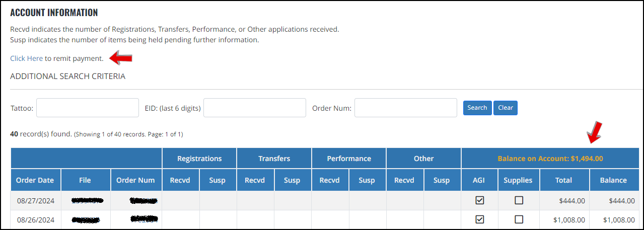The image size is (644, 230).
Task: Select the File column header
Action: 86,180
